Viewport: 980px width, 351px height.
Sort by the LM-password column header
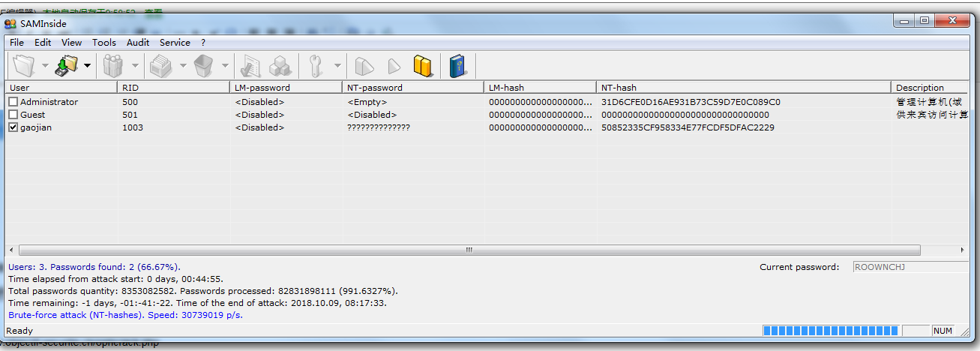[x=286, y=88]
